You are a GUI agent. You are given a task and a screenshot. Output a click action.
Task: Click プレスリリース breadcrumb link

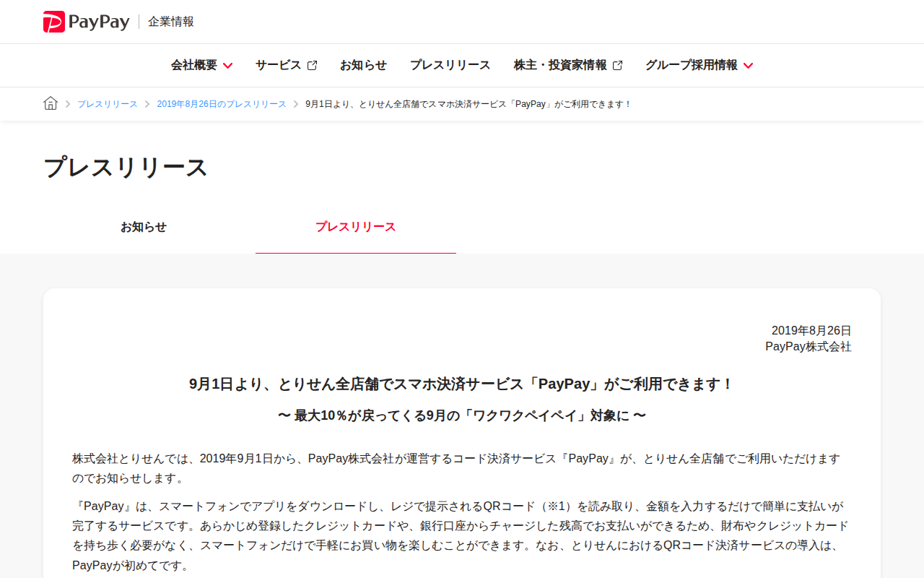tap(108, 104)
